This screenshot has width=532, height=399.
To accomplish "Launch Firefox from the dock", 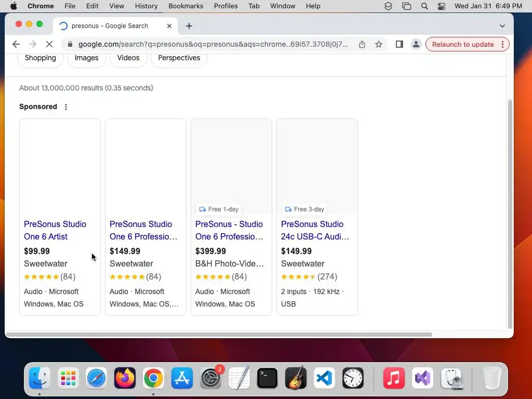I will (125, 378).
